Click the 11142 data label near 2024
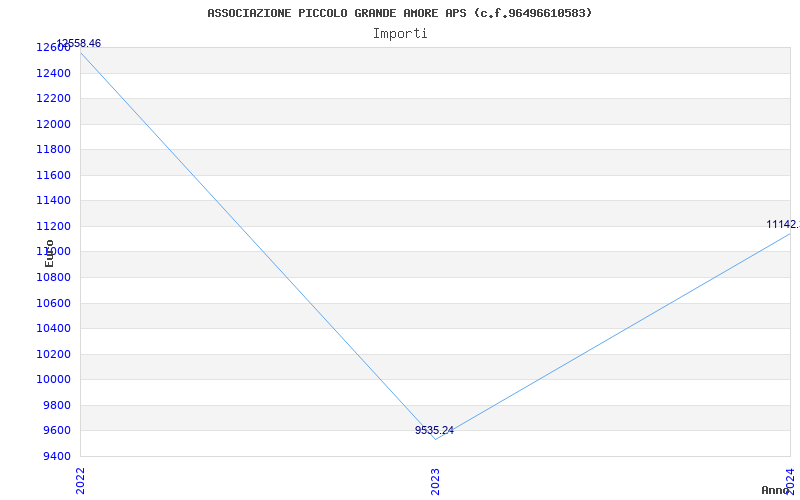Screen dimensions: 800x500 pos(783,224)
